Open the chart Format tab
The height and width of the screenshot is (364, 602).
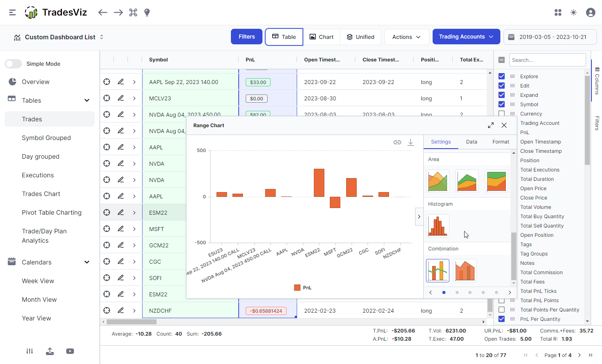pyautogui.click(x=501, y=142)
